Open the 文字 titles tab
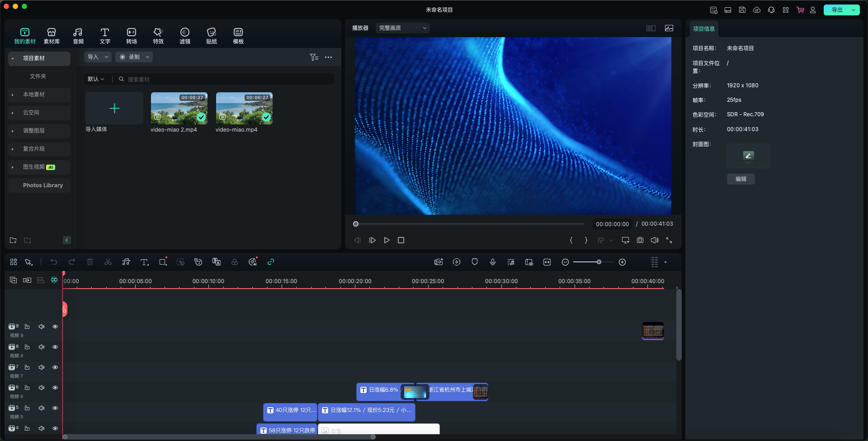 click(105, 36)
